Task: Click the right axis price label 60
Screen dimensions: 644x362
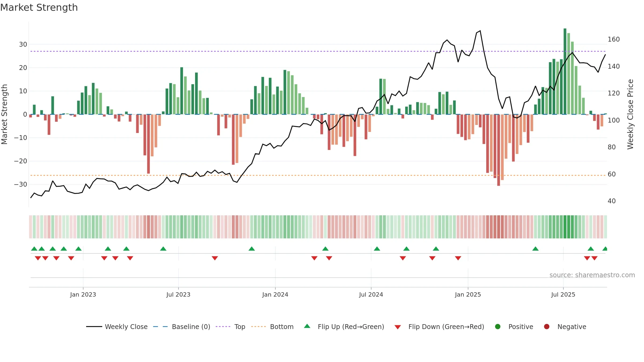Action: [x=612, y=174]
